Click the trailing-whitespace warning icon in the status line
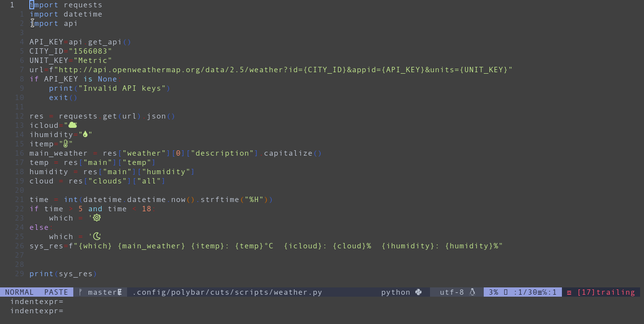This screenshot has height=324, width=644. click(x=569, y=292)
